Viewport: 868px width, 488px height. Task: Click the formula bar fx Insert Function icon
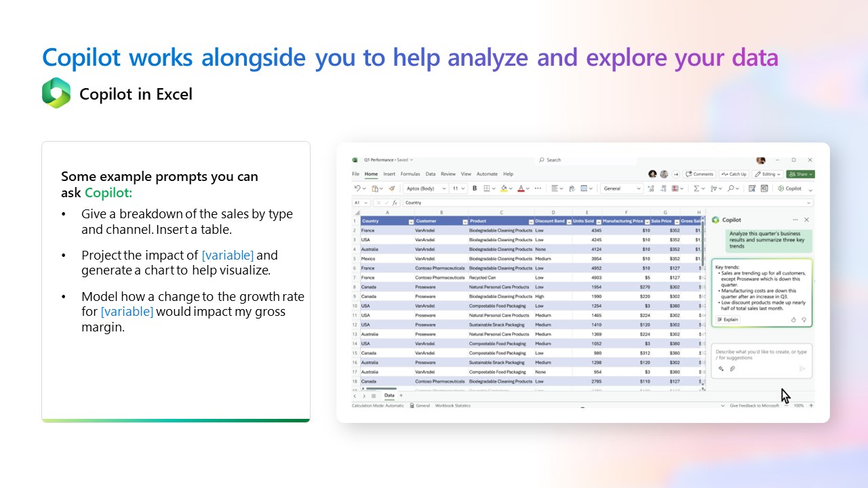[395, 203]
